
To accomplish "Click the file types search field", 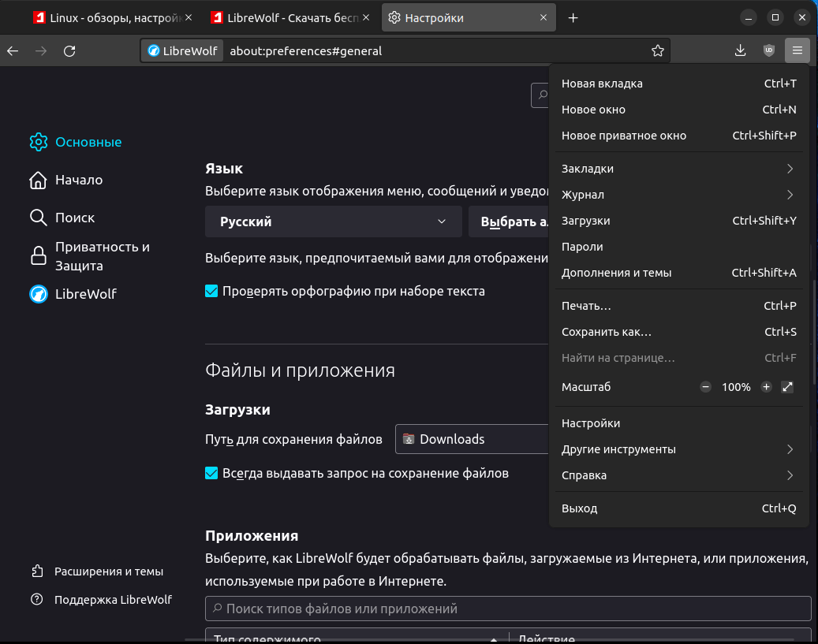I will (508, 609).
